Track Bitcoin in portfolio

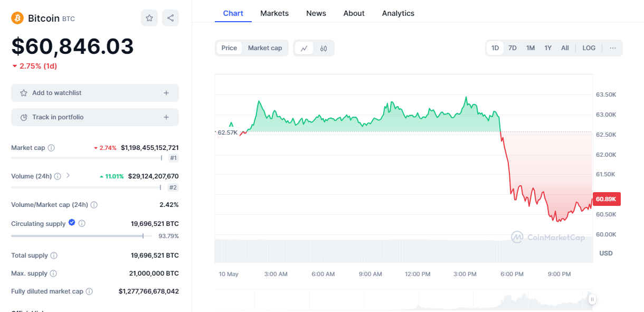click(x=95, y=117)
